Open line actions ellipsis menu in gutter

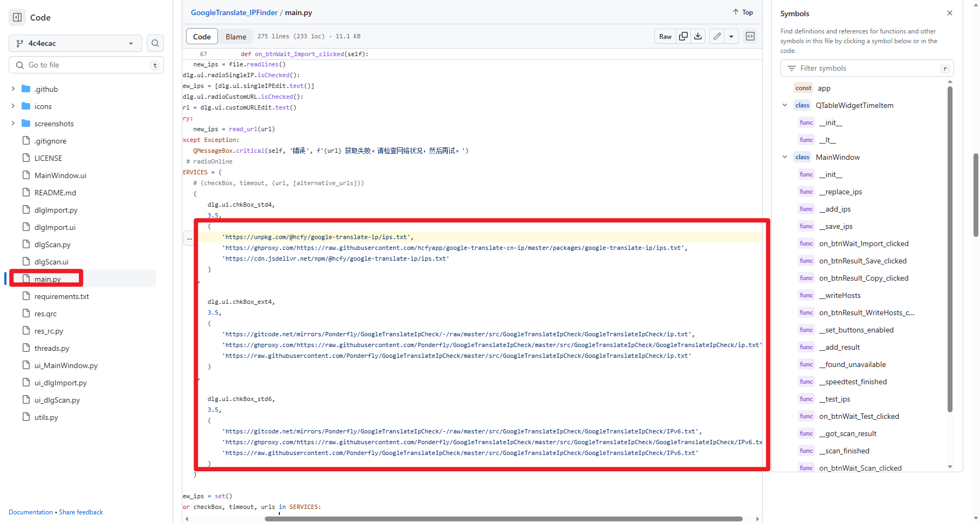[x=189, y=237]
